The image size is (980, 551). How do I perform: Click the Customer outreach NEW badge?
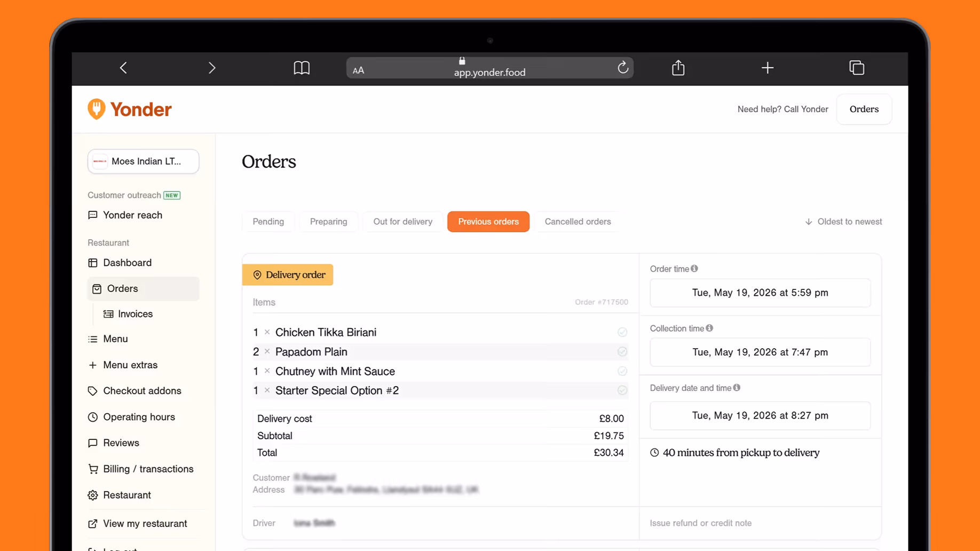172,195
